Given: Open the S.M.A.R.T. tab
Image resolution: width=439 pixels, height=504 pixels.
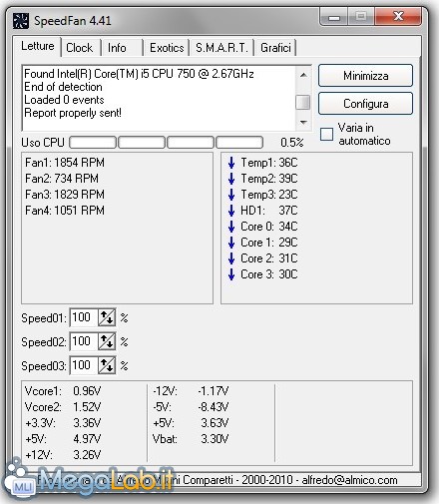Looking at the screenshot, I should click(221, 48).
